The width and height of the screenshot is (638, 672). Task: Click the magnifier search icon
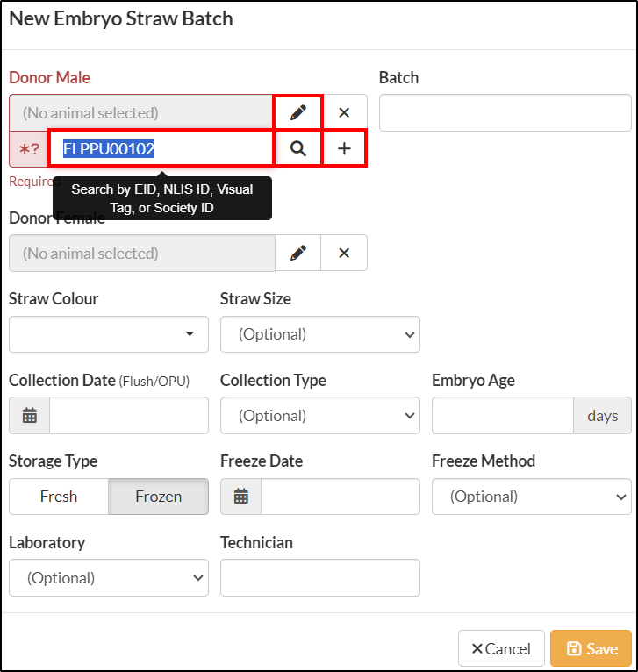(298, 149)
